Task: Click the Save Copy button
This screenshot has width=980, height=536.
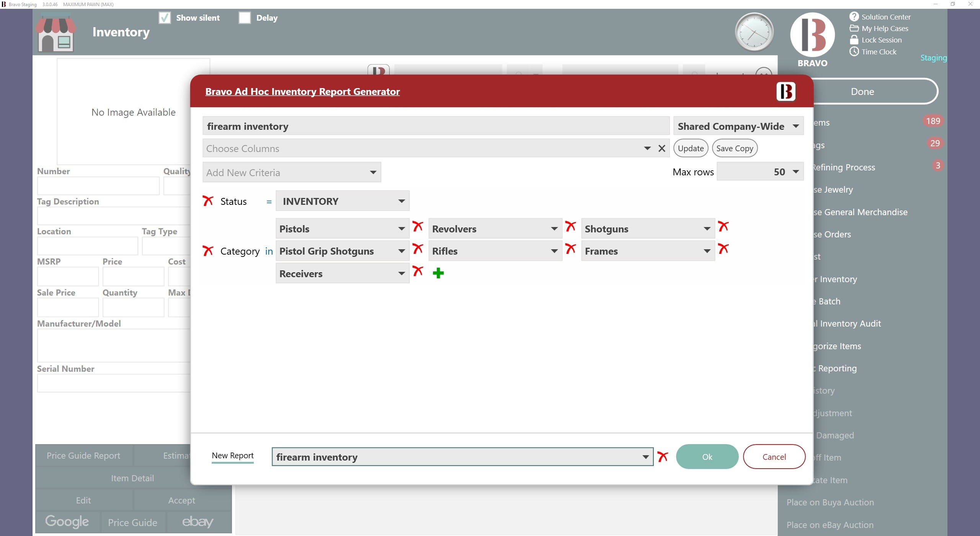Action: (735, 149)
